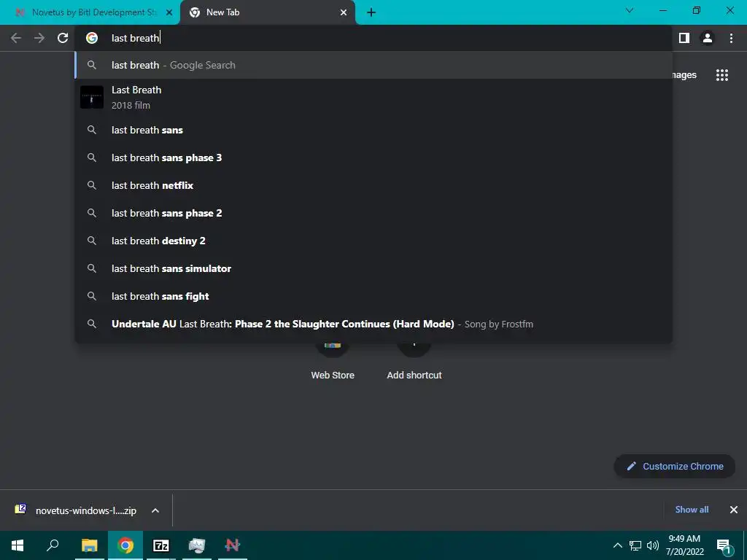747x560 pixels.
Task: Open the tab search chevron
Action: (x=630, y=10)
